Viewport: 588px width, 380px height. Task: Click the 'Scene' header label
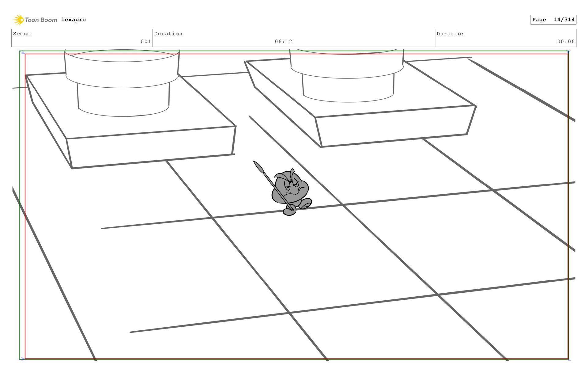pyautogui.click(x=22, y=34)
